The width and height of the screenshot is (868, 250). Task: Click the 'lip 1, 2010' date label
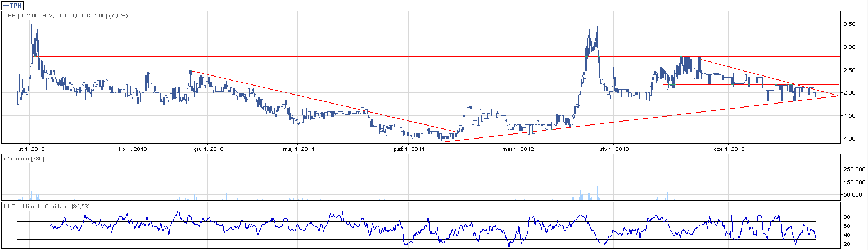tap(133, 149)
